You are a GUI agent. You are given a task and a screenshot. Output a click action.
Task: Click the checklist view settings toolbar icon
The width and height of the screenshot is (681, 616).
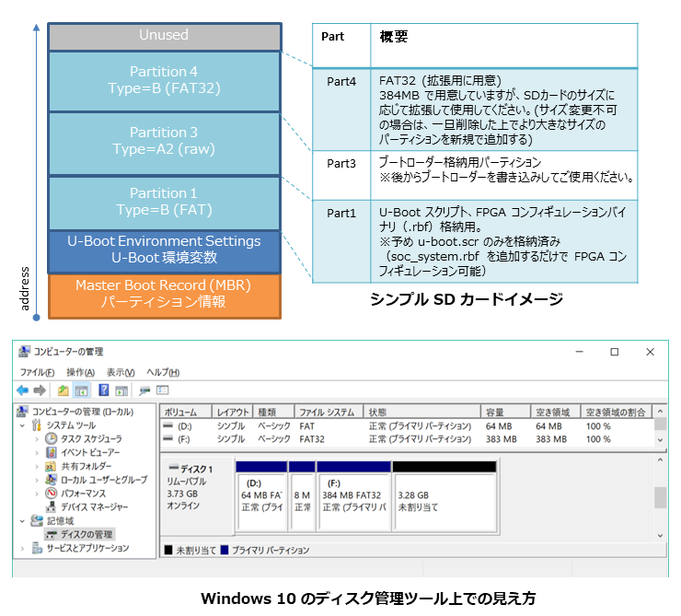(x=163, y=390)
